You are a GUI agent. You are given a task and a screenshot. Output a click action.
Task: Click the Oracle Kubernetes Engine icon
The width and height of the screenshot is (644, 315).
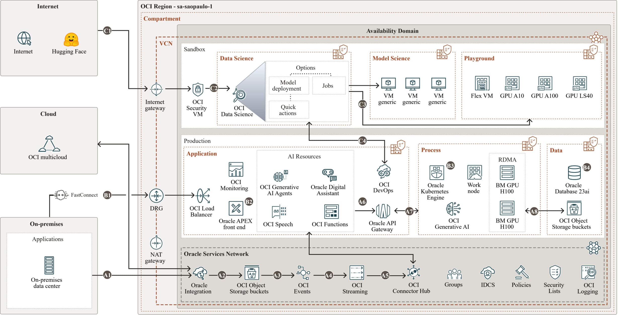pyautogui.click(x=436, y=172)
